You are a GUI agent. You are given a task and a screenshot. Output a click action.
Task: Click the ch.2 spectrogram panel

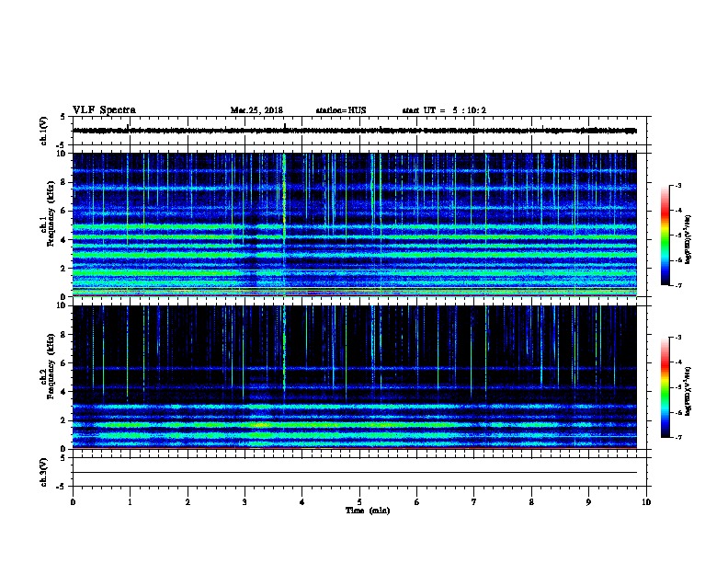(355, 377)
